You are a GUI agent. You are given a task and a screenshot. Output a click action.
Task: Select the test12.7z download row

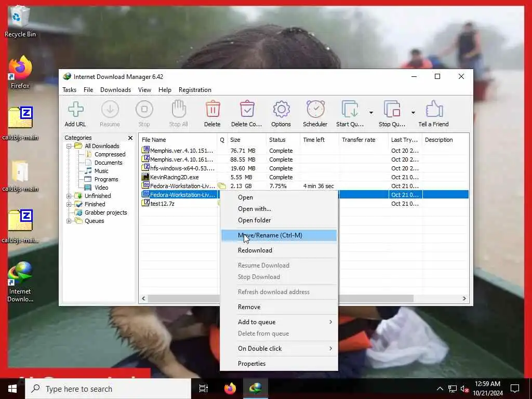pyautogui.click(x=304, y=204)
